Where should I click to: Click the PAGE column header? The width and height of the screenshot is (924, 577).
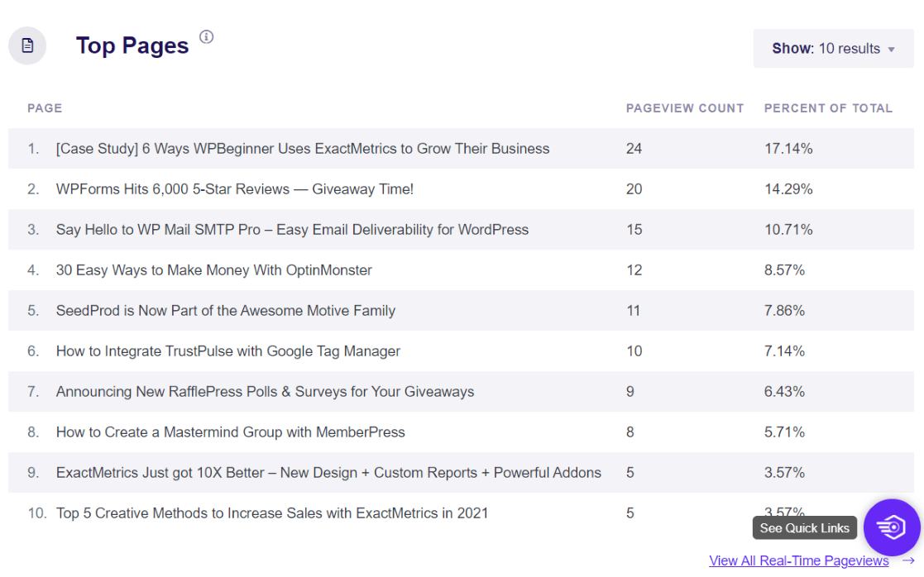tap(45, 108)
